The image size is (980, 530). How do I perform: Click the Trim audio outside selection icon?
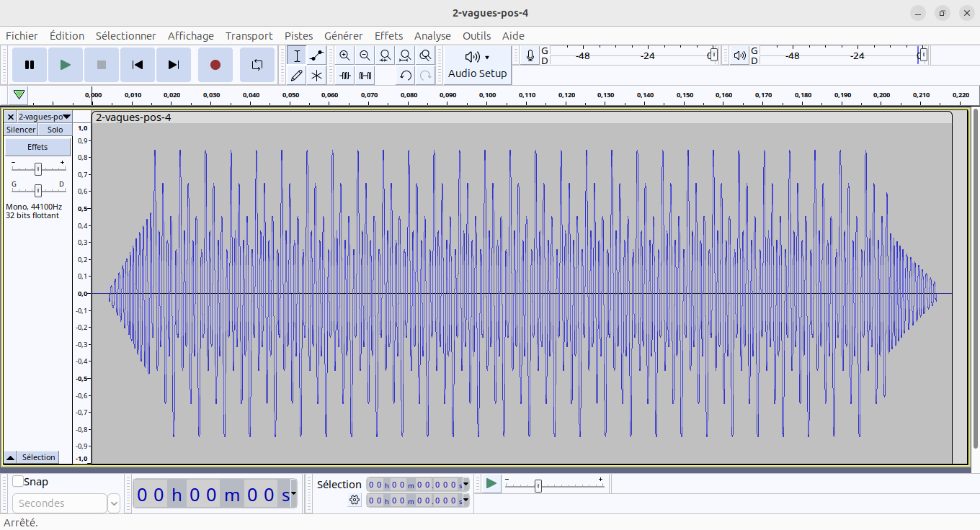(345, 75)
